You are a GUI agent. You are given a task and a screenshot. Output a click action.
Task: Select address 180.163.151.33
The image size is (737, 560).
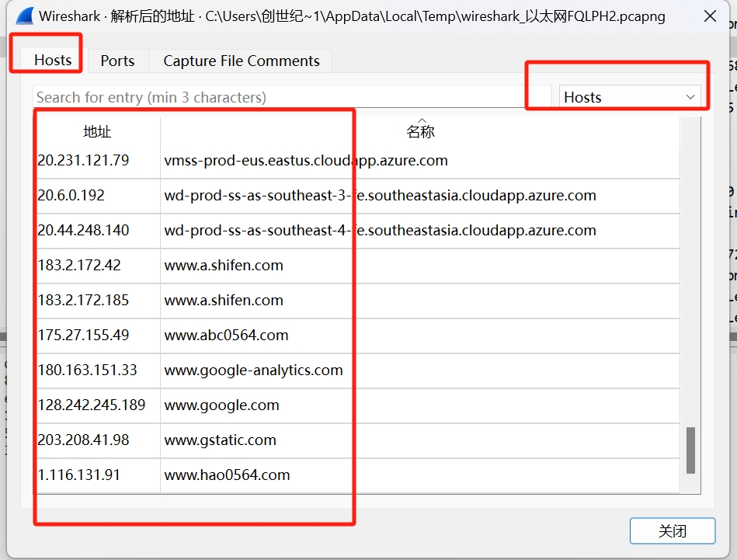pyautogui.click(x=88, y=370)
